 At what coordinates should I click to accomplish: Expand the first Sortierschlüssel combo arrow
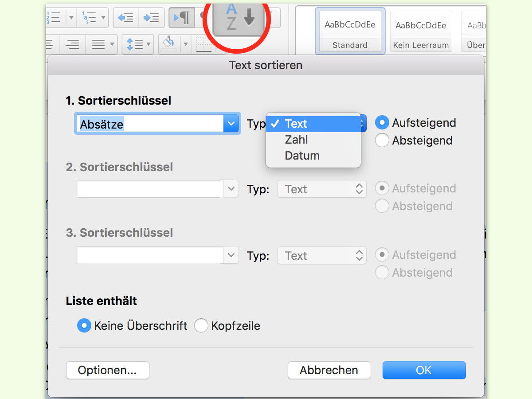(x=231, y=124)
